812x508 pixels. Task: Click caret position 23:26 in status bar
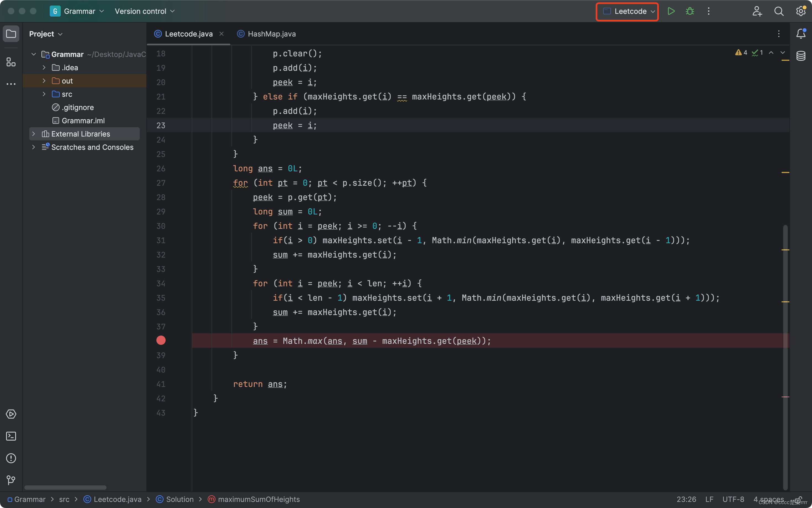[686, 499]
